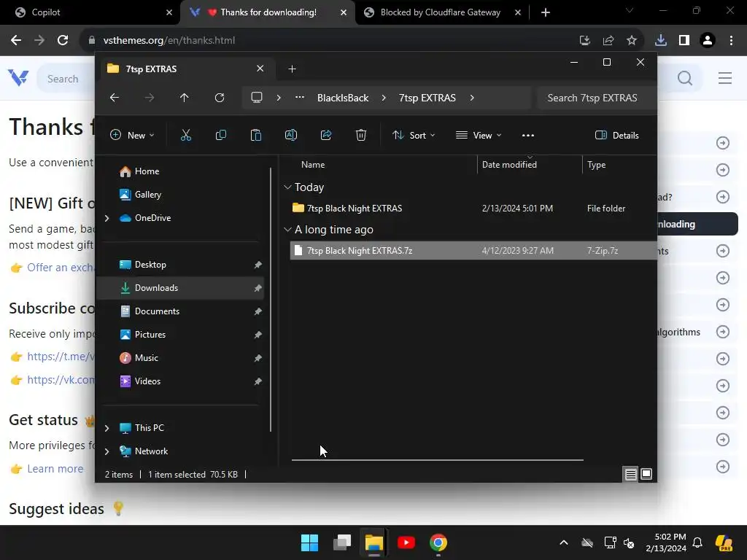Viewport: 747px width, 560px height.
Task: Click the Search 7tsp EXTRAS field
Action: coord(597,98)
